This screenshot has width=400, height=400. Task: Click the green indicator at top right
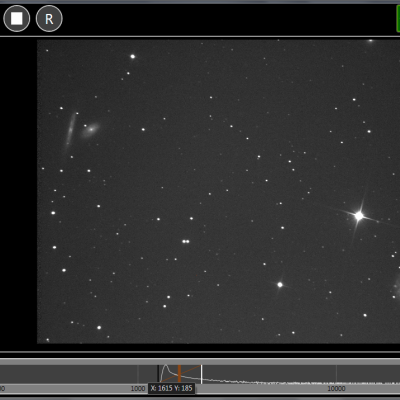[x=398, y=19]
